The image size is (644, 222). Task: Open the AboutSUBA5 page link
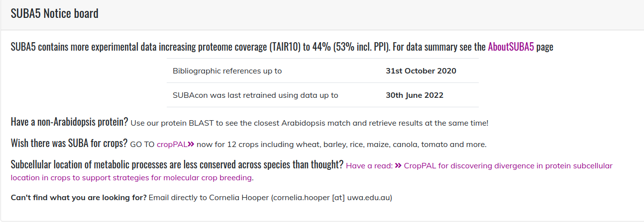pyautogui.click(x=511, y=47)
